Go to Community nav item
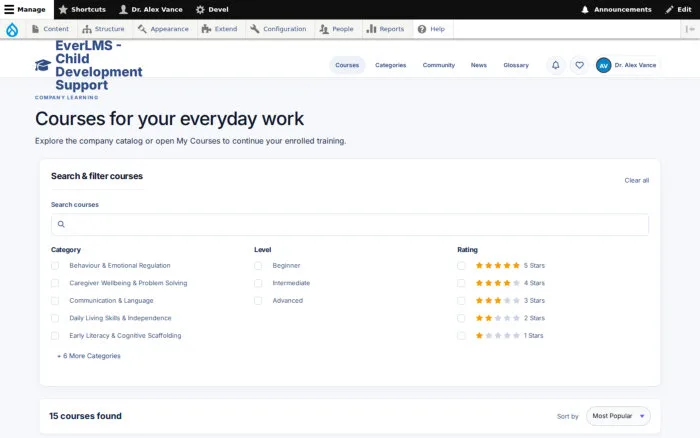This screenshot has height=438, width=700. 439,65
